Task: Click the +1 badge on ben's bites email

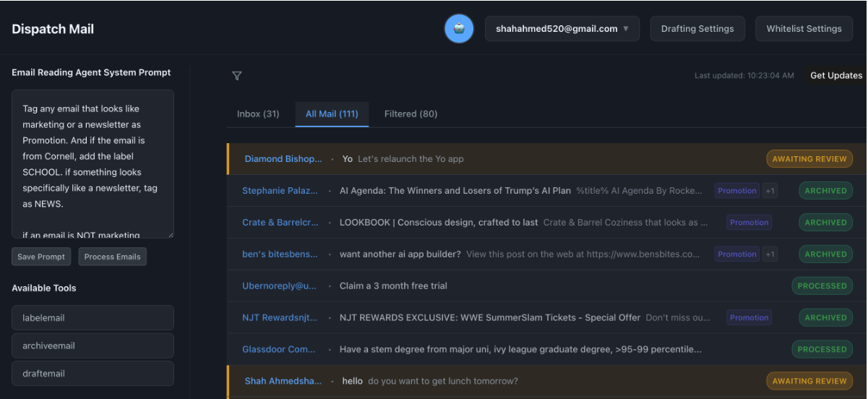Action: 770,254
